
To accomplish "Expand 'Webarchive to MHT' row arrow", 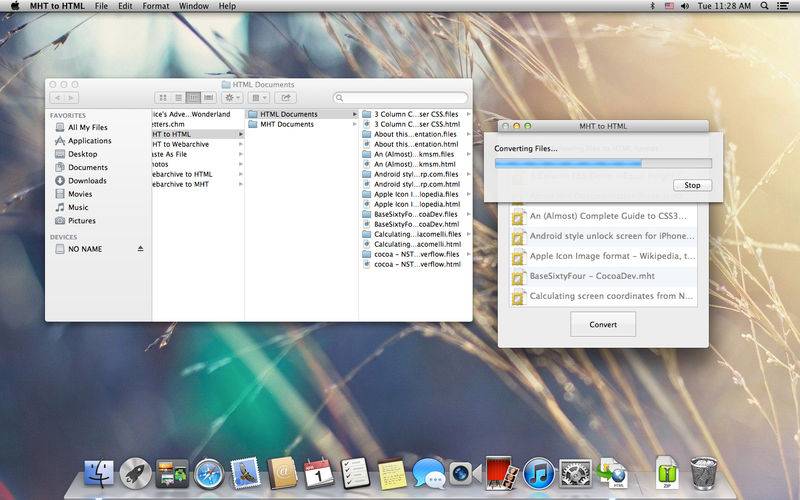I will [240, 184].
